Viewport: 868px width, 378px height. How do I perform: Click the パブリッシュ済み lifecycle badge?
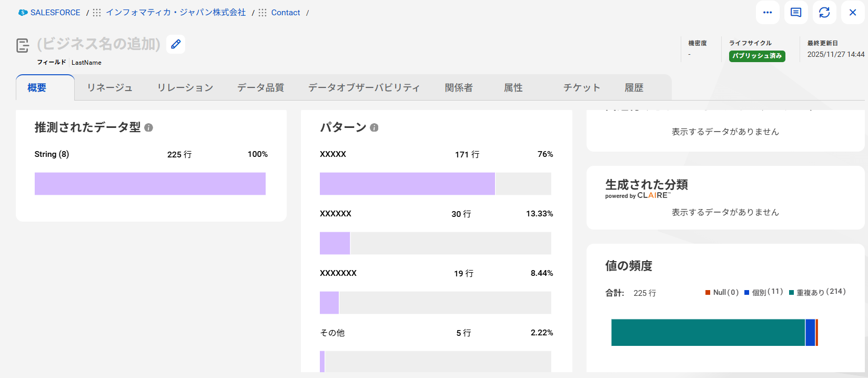pos(757,56)
